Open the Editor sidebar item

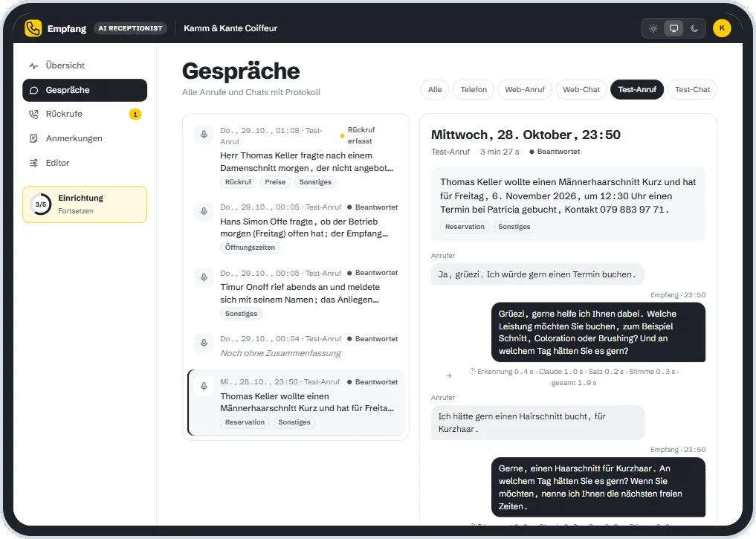[85, 163]
